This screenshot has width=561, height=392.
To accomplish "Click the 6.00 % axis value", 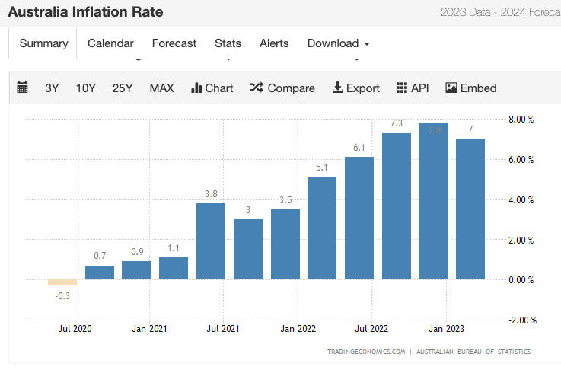I will (x=521, y=160).
